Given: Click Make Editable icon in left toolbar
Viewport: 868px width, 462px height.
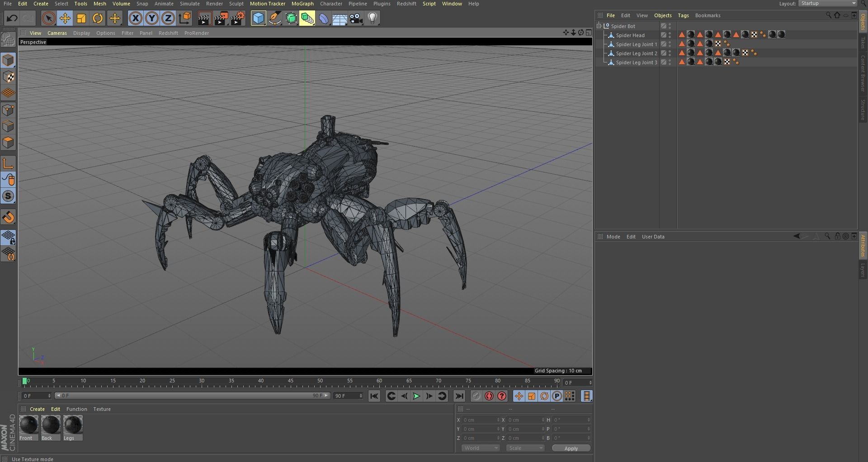Looking at the screenshot, I should (x=8, y=40).
